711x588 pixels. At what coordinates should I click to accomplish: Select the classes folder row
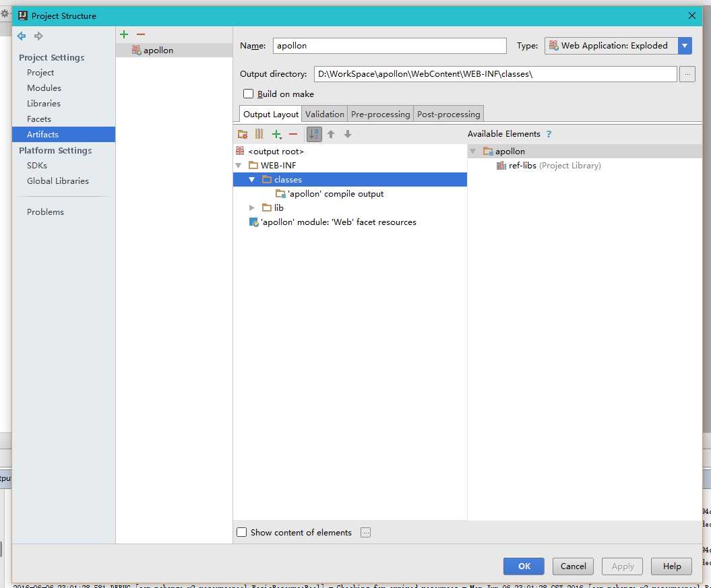pyautogui.click(x=350, y=180)
